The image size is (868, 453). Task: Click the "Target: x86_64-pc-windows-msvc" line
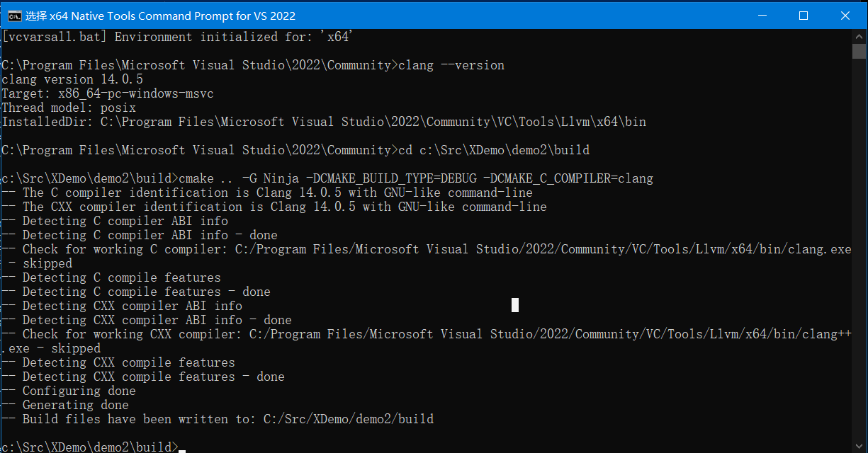(108, 93)
